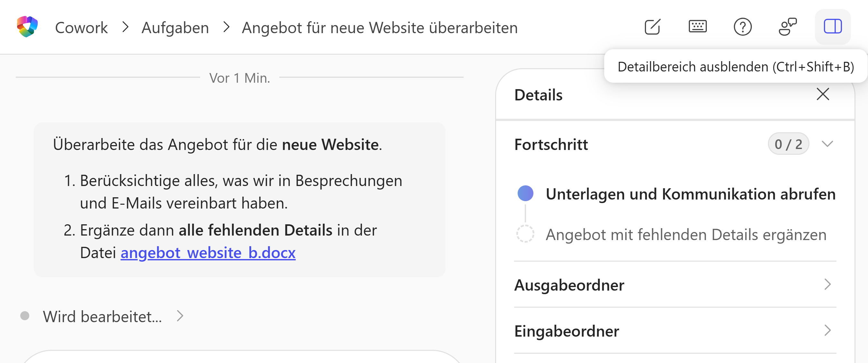Expand the Eingabeordner section

[675, 330]
